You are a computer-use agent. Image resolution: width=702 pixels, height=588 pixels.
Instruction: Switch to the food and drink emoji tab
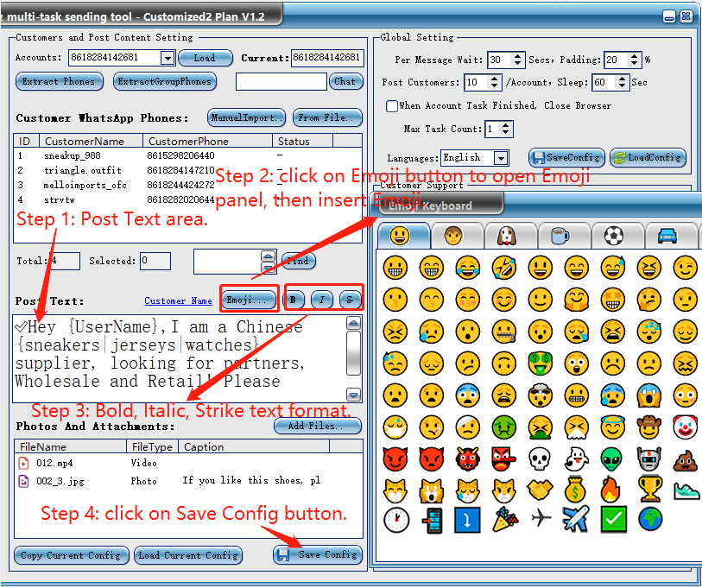click(564, 236)
